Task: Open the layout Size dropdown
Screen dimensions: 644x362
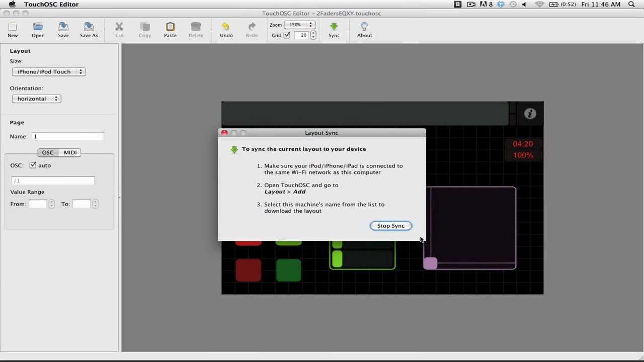Action: coord(49,72)
